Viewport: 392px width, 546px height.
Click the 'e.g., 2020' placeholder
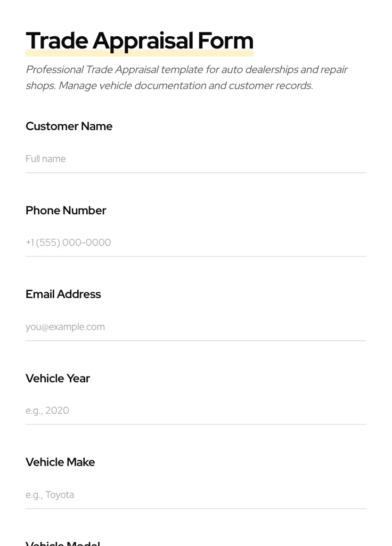pyautogui.click(x=47, y=411)
